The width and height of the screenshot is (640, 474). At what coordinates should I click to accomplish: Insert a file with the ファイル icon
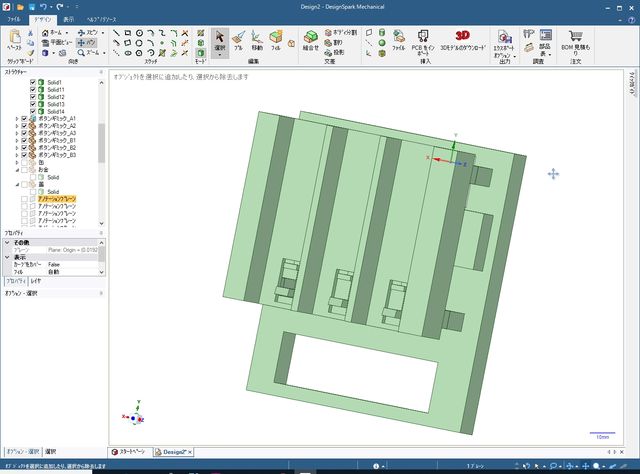pyautogui.click(x=398, y=40)
